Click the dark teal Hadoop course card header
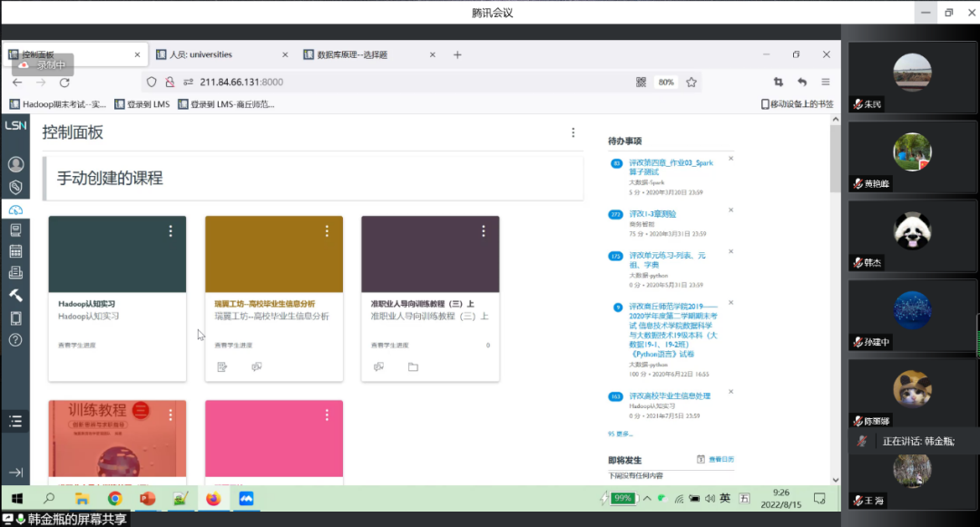Viewport: 980px width, 527px height. coord(117,254)
